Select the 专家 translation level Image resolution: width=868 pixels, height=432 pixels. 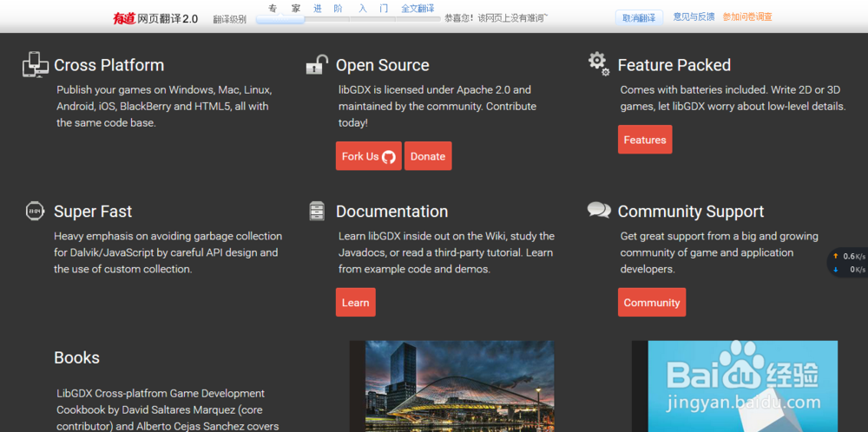point(284,9)
